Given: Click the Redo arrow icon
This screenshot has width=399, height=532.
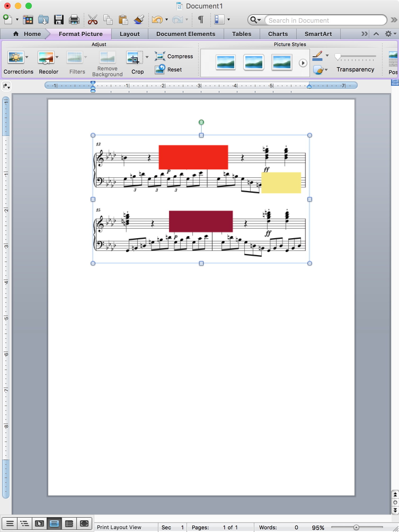Looking at the screenshot, I should [x=177, y=20].
